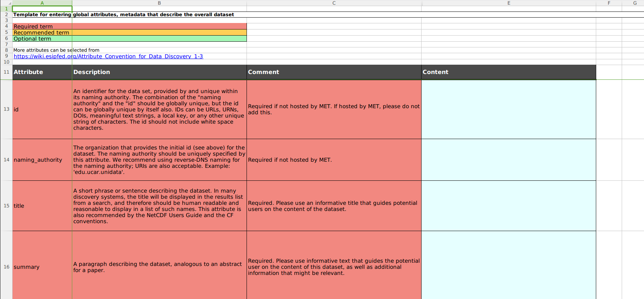The height and width of the screenshot is (299, 644).
Task: Select row 11 header
Action: [6, 72]
